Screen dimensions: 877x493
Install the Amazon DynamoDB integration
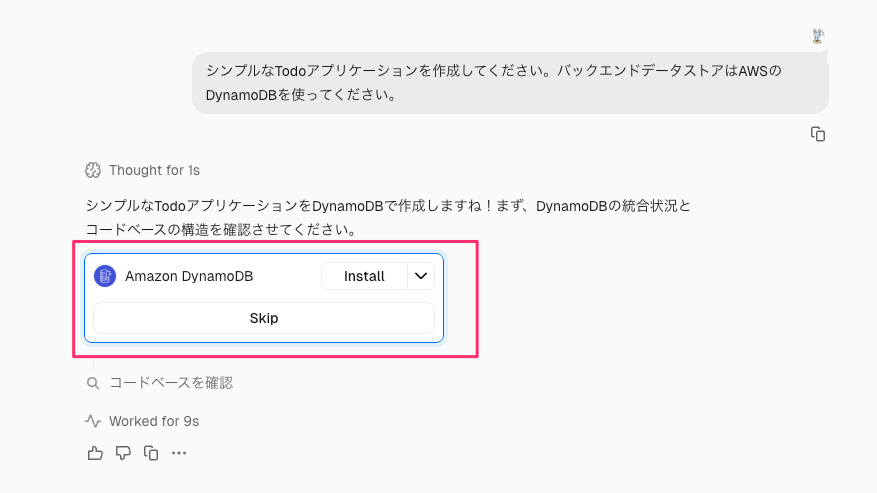pyautogui.click(x=364, y=276)
